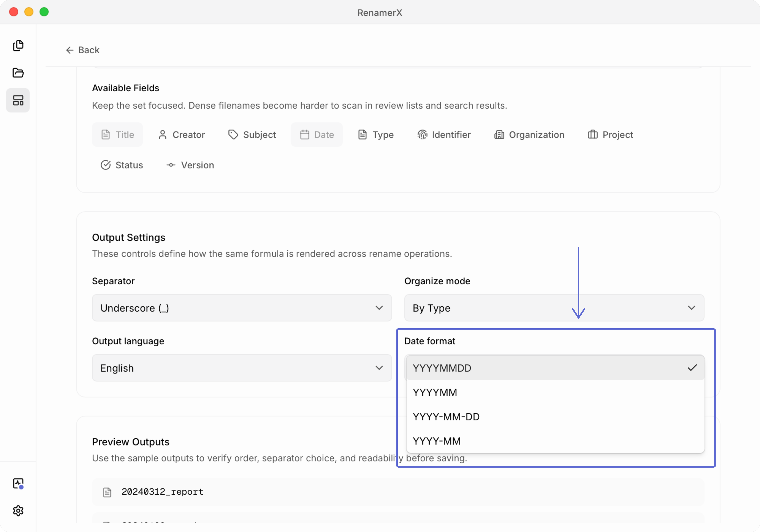Image resolution: width=760 pixels, height=532 pixels.
Task: Open the Output language dropdown
Action: [242, 368]
